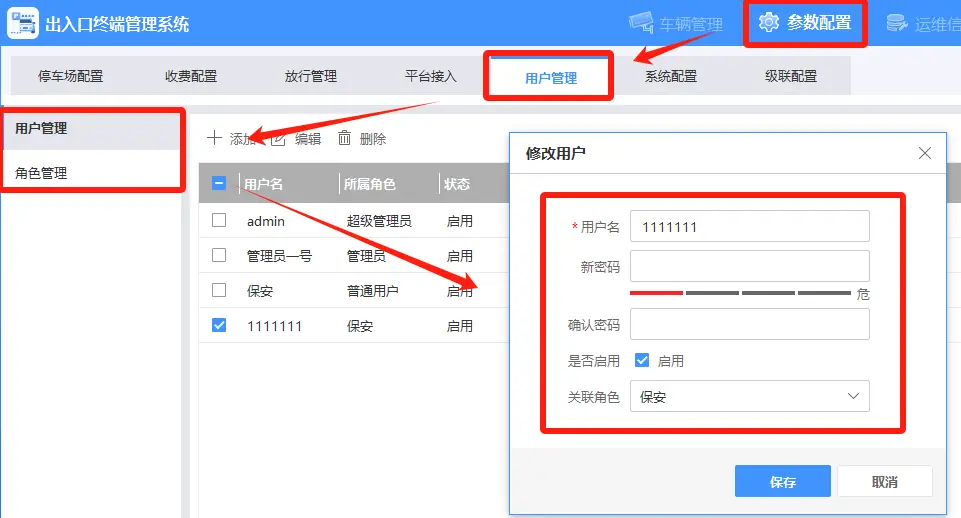The height and width of the screenshot is (518, 961).
Task: Click the gear icon for 参数配置
Action: click(768, 22)
